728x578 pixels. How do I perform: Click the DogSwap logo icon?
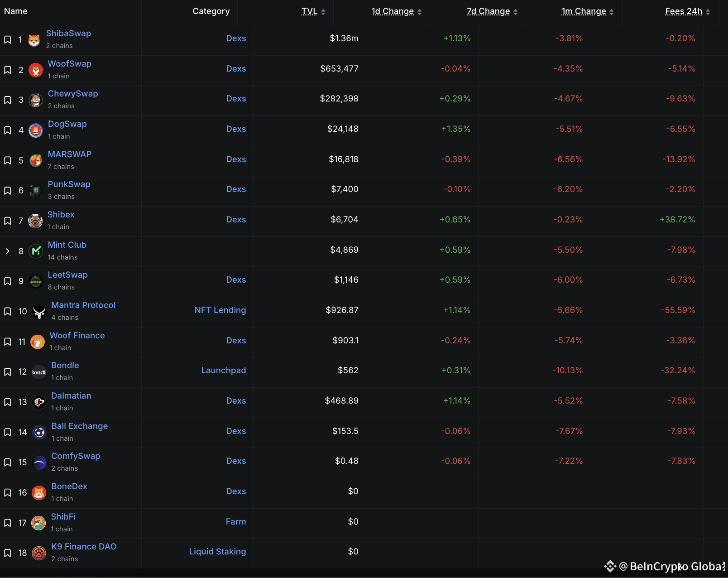[36, 130]
